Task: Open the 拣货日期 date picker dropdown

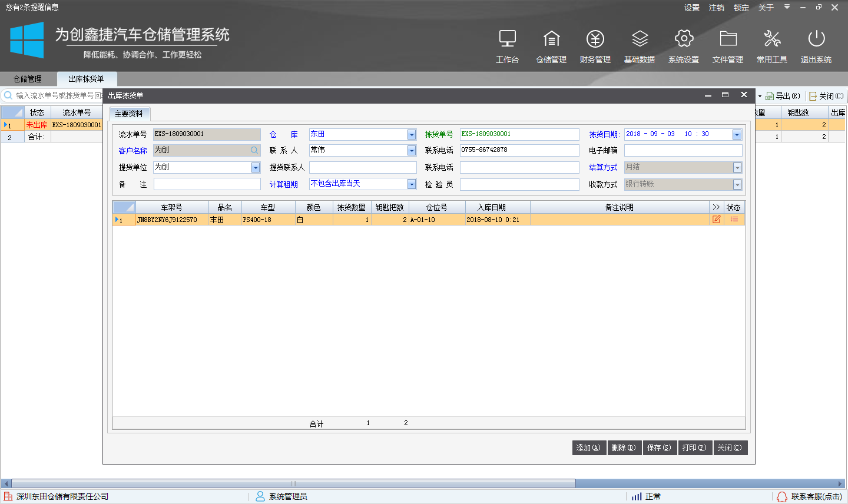Action: coord(736,134)
